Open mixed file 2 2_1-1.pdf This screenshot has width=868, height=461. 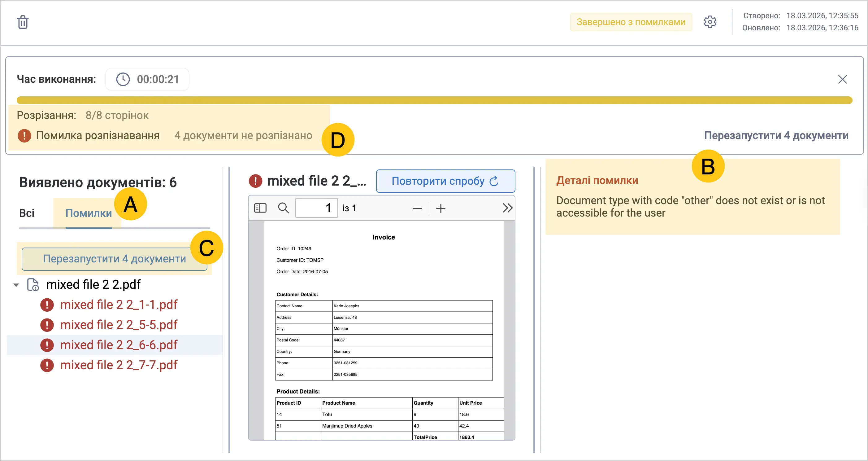tap(119, 305)
